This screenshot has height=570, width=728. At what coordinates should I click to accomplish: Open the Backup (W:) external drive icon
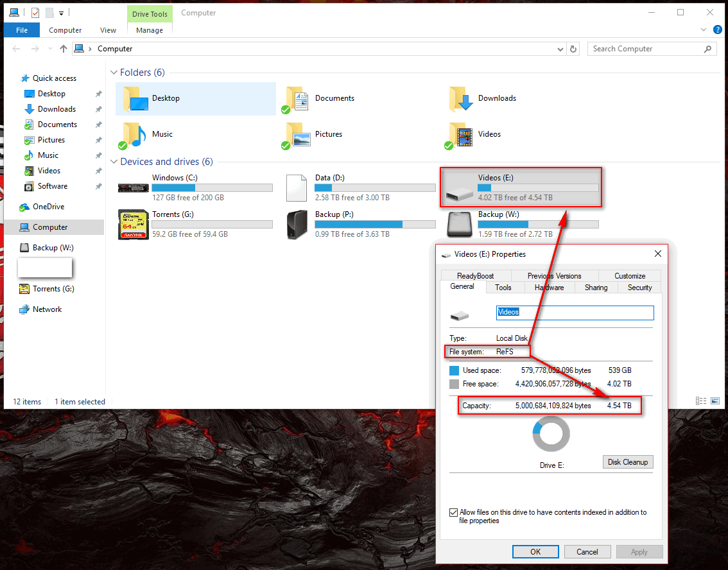pyautogui.click(x=460, y=225)
